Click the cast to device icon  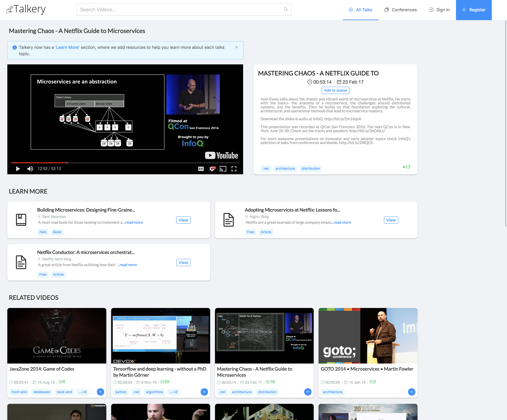point(223,169)
